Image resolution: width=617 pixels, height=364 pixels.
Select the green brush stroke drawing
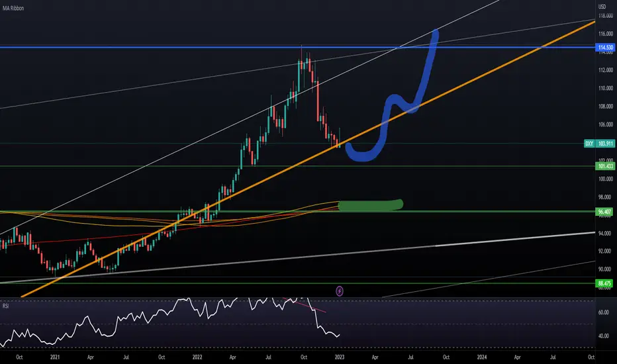370,205
